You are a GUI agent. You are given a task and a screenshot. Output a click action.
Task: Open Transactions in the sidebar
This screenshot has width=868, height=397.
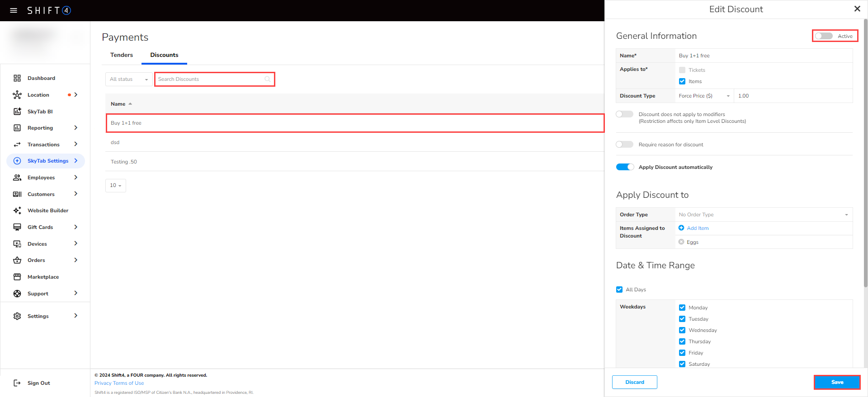[x=43, y=145]
